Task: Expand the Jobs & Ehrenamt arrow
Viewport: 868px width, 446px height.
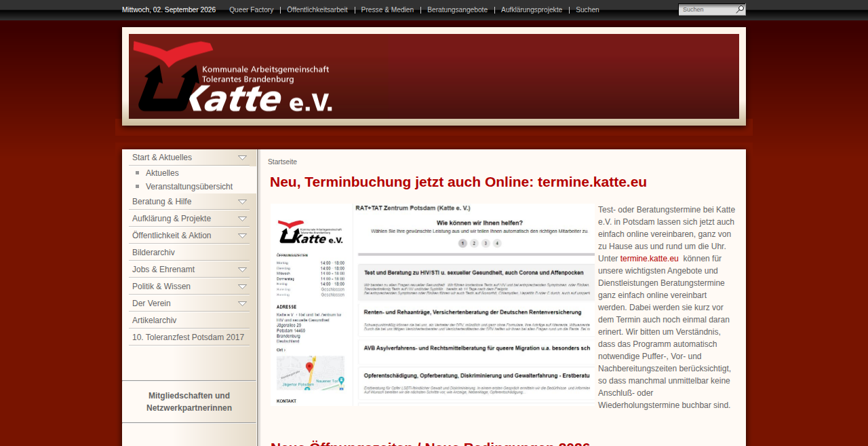Action: [x=243, y=270]
